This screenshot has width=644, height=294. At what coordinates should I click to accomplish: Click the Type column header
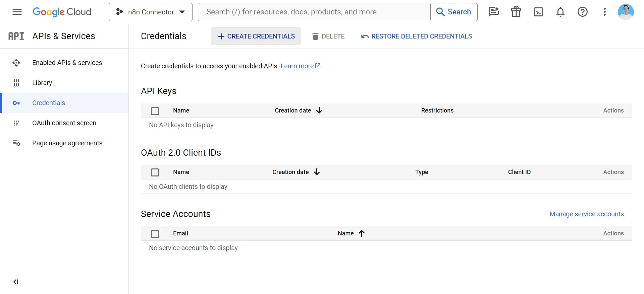[422, 172]
